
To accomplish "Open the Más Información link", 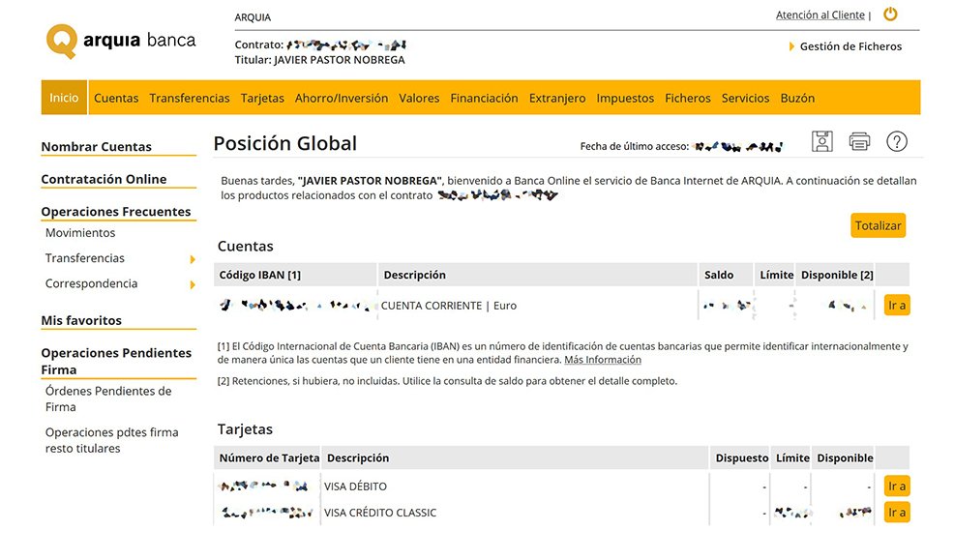I will pyautogui.click(x=602, y=360).
